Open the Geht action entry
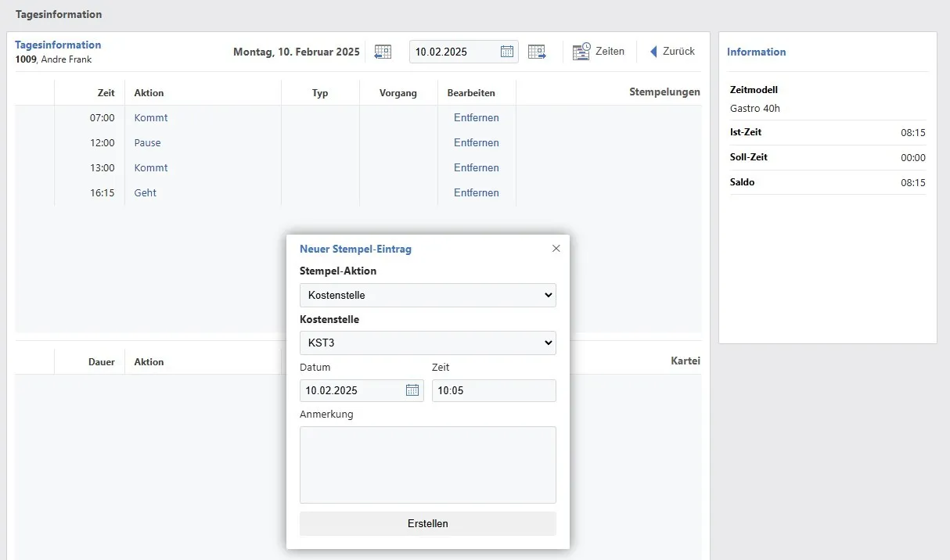The image size is (950, 560). tap(146, 193)
